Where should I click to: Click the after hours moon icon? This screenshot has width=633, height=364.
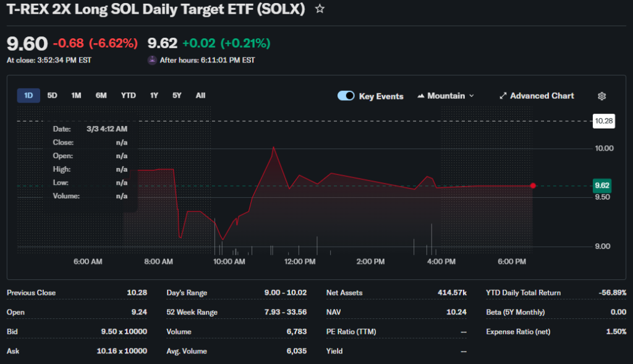tap(152, 60)
